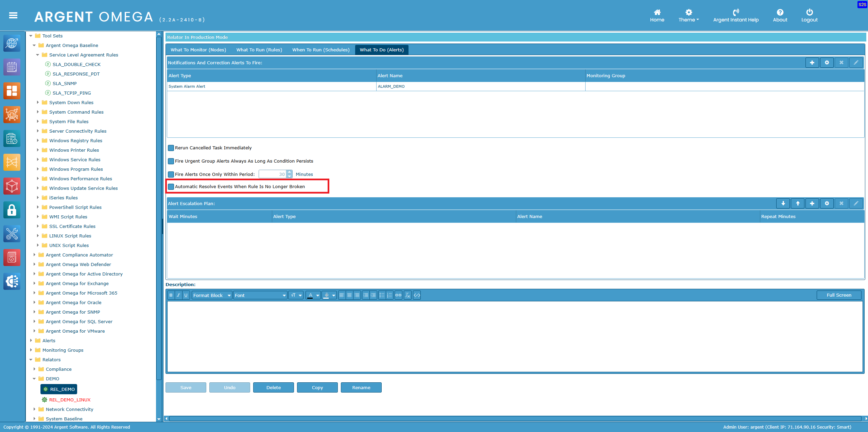Click the Rename button
This screenshot has height=432, width=868.
(x=361, y=387)
